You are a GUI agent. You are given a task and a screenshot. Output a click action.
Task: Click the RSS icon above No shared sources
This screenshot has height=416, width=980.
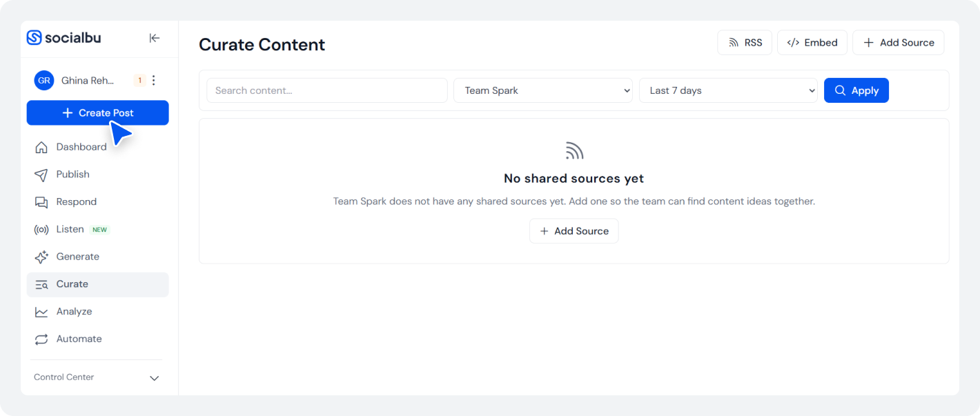tap(574, 150)
